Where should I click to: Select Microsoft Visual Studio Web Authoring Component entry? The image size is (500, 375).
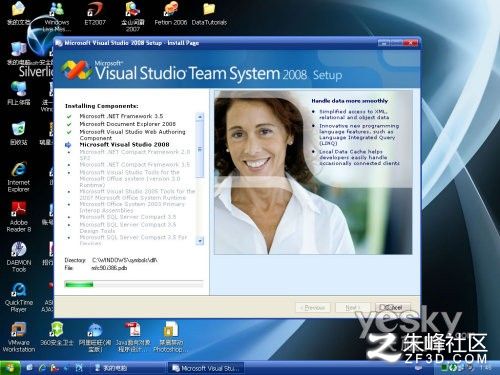click(132, 135)
